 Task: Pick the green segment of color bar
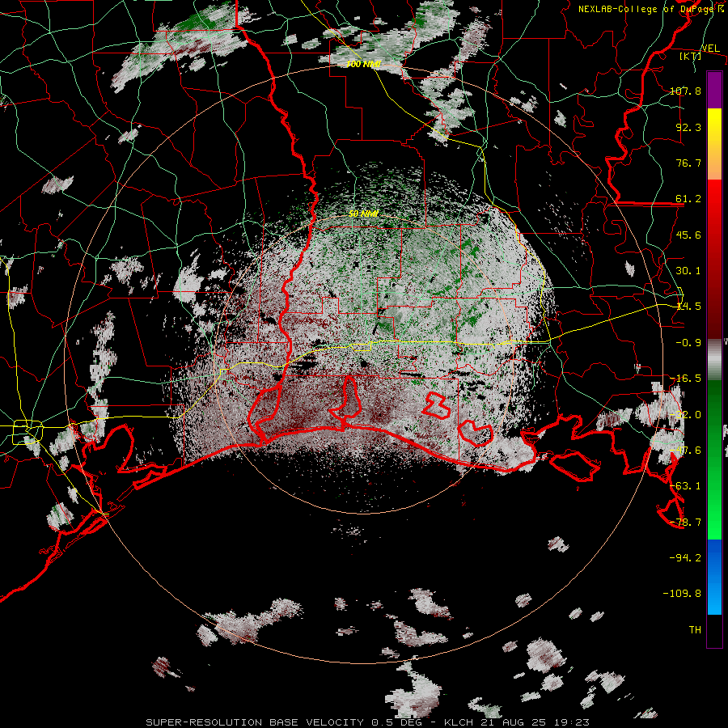coord(714,459)
